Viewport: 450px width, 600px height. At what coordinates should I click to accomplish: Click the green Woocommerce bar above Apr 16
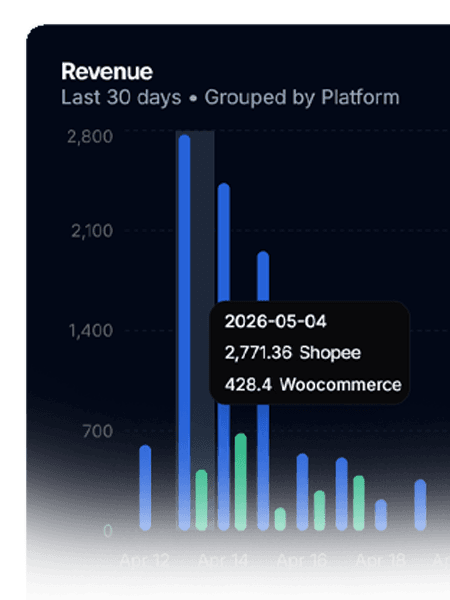[320, 510]
